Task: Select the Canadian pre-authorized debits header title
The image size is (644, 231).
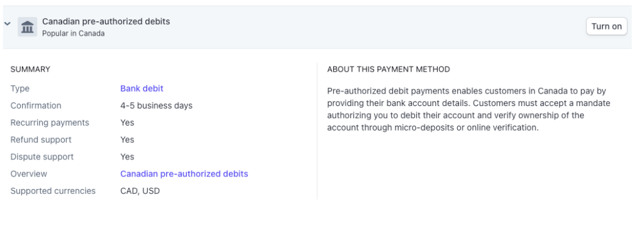Action: pyautogui.click(x=106, y=21)
